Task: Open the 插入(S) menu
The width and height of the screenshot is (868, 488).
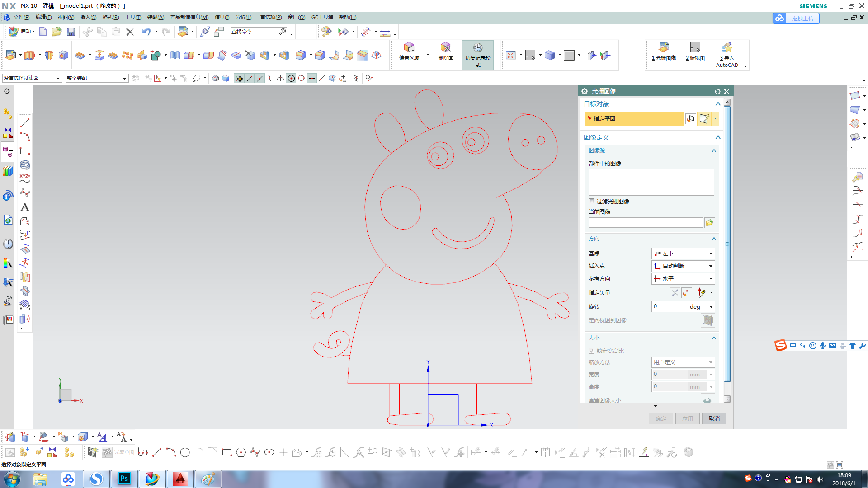Action: (88, 17)
